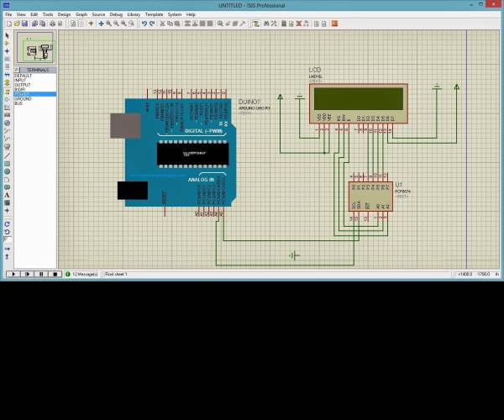The height and width of the screenshot is (420, 504).
Task: Select the 2D box drawing tool
Action: point(7,164)
